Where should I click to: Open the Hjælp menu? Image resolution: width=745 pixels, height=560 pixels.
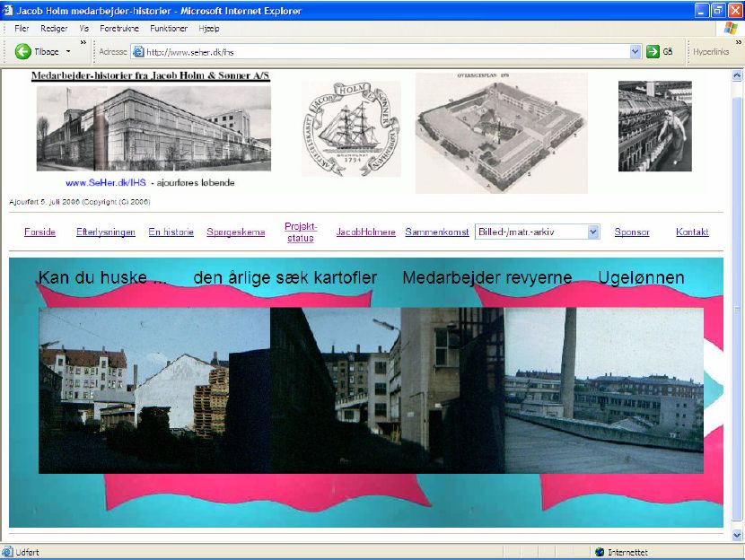click(209, 29)
